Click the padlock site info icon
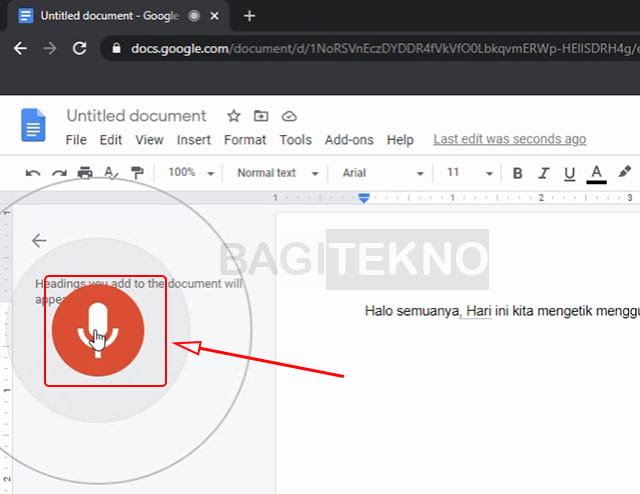640x494 pixels. 116,48
